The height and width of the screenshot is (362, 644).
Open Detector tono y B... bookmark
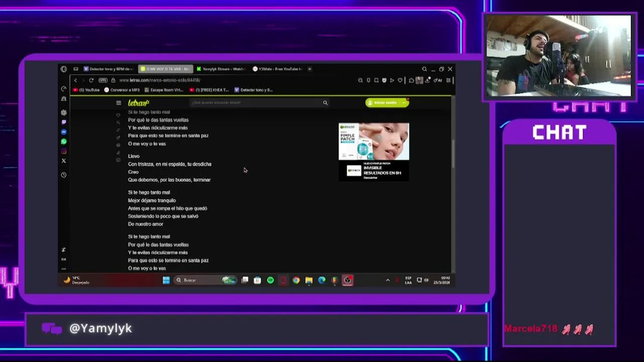click(x=254, y=90)
